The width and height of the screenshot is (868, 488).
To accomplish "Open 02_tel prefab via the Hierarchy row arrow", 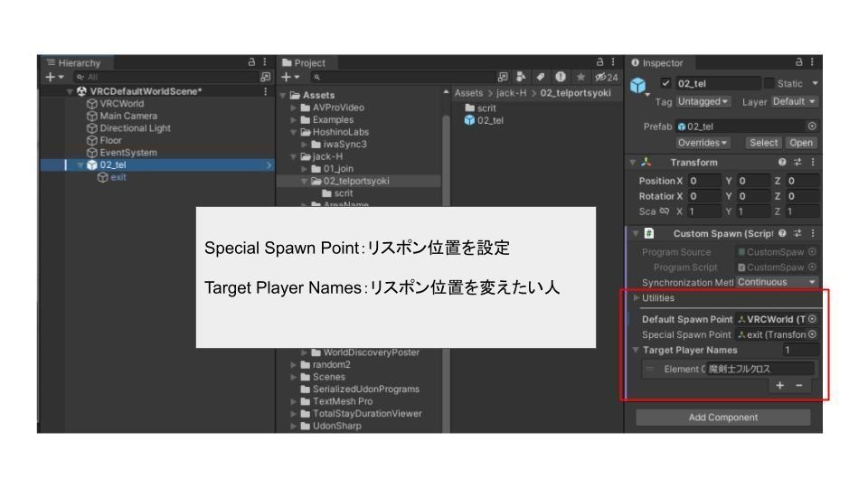I will (x=269, y=164).
